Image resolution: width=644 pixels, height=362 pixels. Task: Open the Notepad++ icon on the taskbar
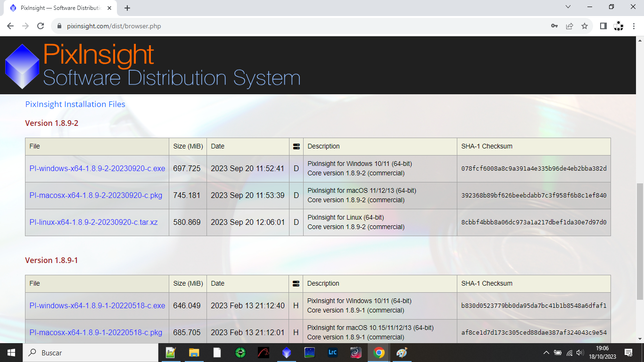[x=170, y=353]
